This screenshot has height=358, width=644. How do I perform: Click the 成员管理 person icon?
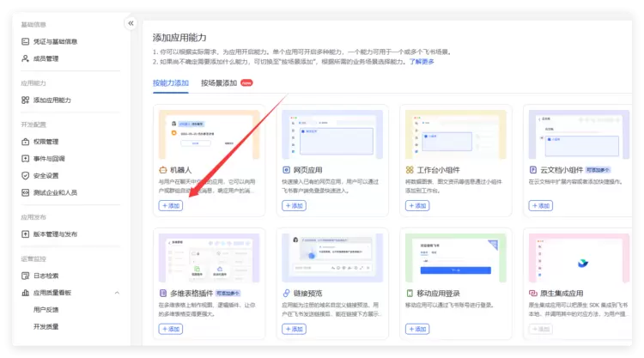pos(26,58)
